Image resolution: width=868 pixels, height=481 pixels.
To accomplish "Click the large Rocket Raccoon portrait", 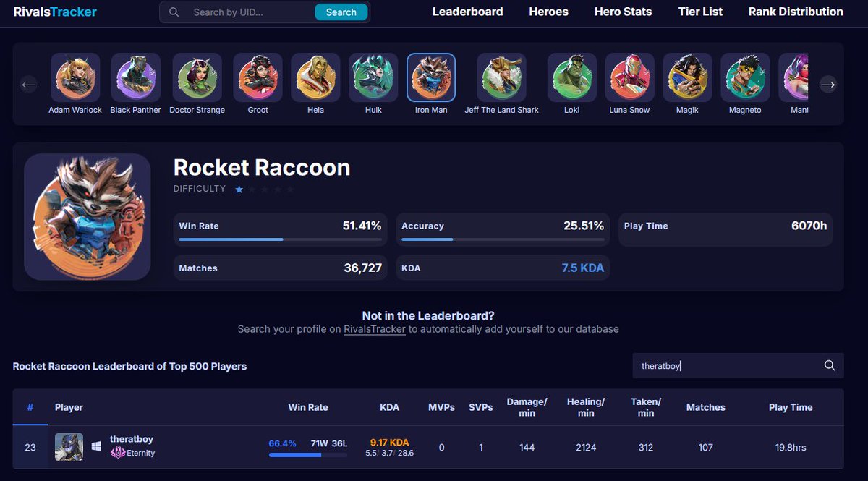I will coord(88,217).
